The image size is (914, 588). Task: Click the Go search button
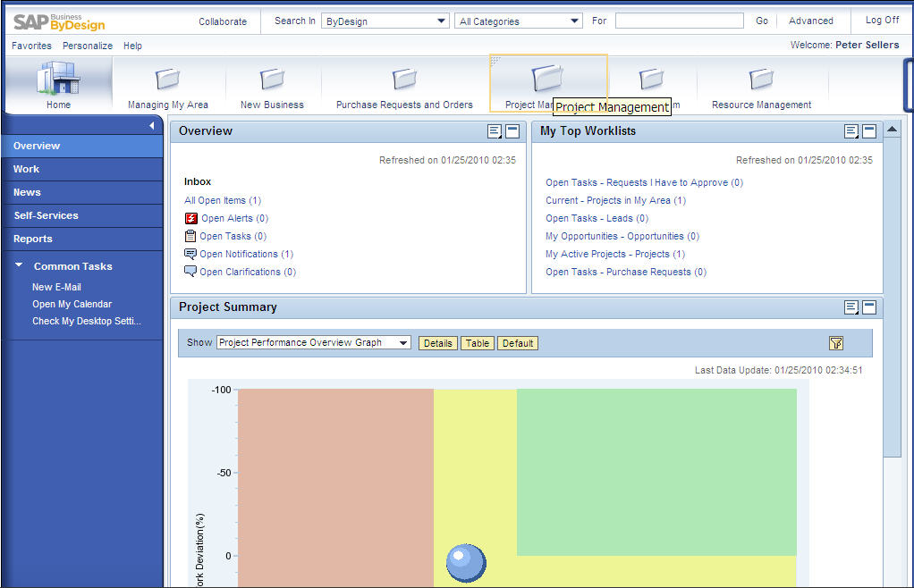[x=762, y=21]
